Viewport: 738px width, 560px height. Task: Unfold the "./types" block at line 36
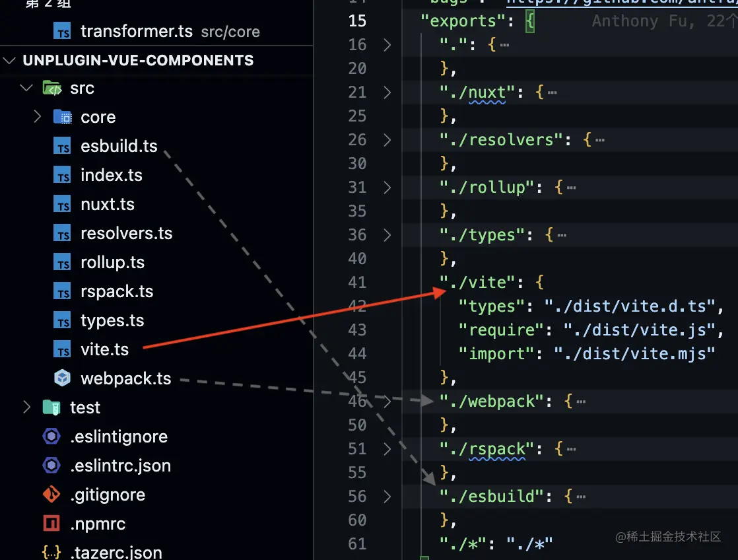coord(387,235)
